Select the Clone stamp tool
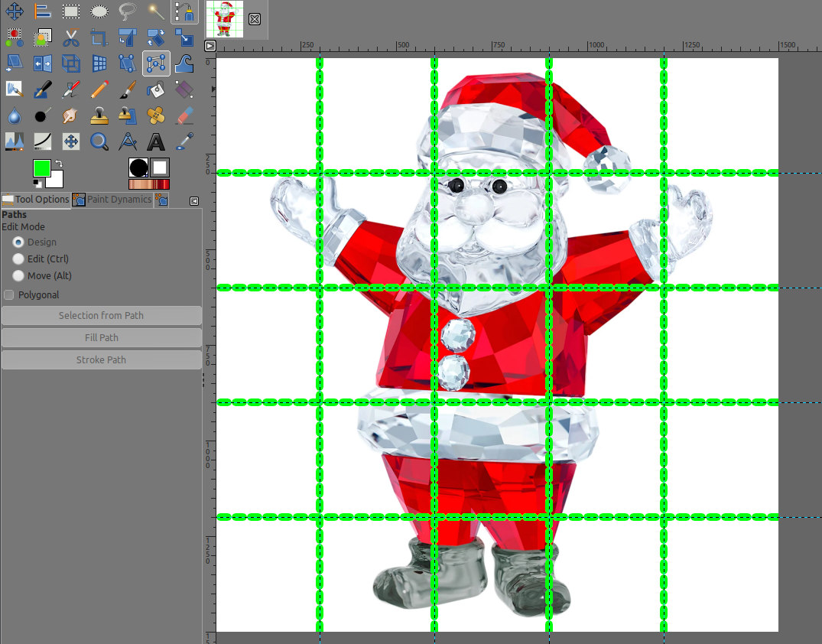This screenshot has height=644, width=822. [x=99, y=115]
